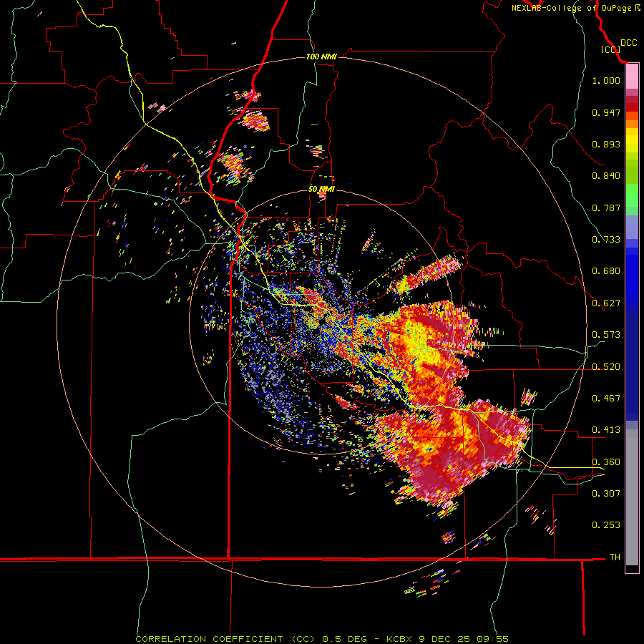Screen dimensions: 644x644
Task: Select the 1.000 value on the legend
Action: 606,80
